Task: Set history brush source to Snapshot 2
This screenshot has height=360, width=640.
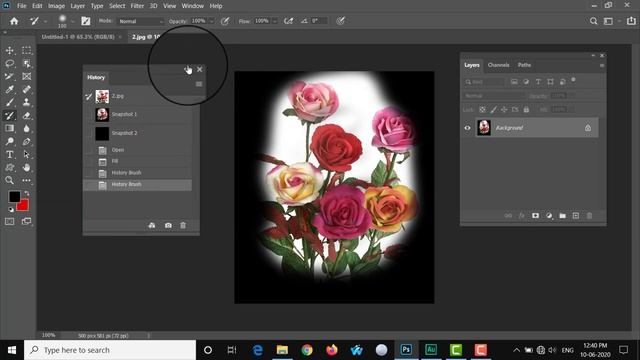Action: tap(89, 133)
